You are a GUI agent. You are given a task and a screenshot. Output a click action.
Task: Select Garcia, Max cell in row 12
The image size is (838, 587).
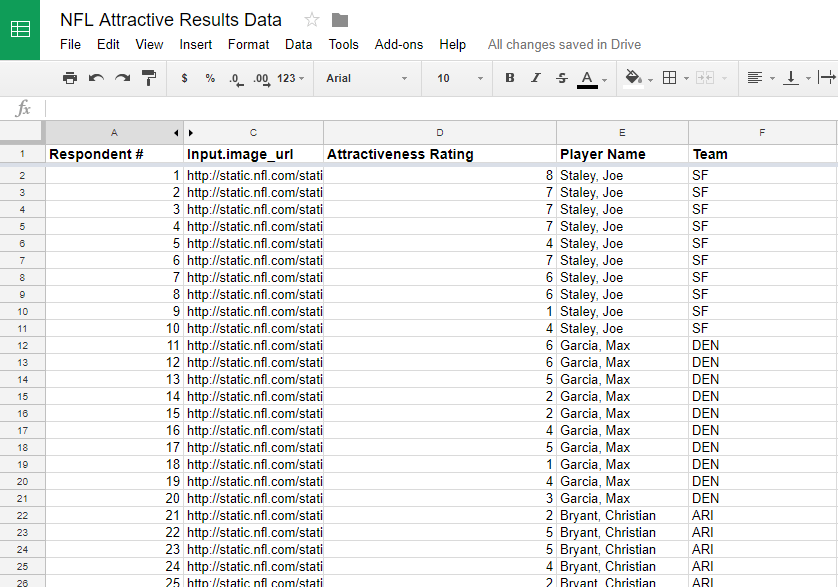622,345
